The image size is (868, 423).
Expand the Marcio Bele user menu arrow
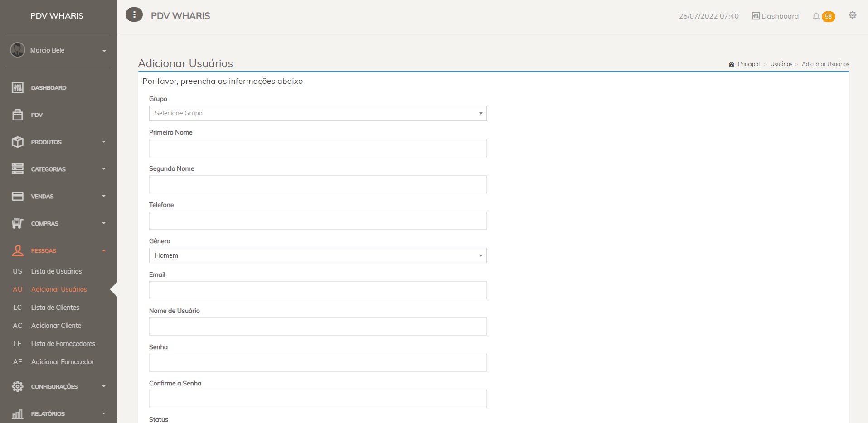coord(104,51)
